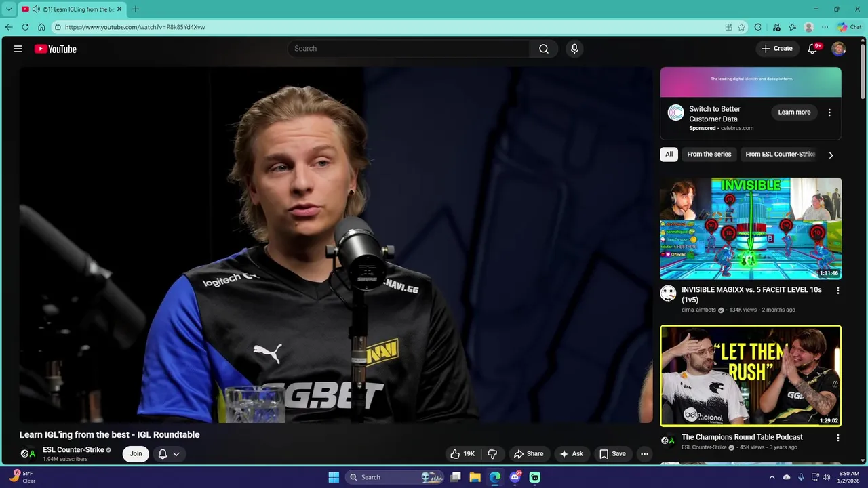Click the Celebrus ad banner image
This screenshot has width=868, height=488.
(751, 83)
